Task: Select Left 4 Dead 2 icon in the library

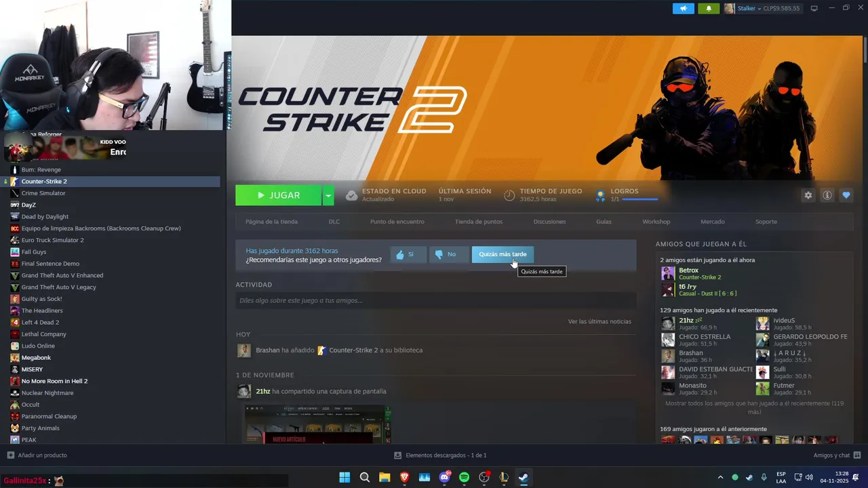Action: (15, 322)
